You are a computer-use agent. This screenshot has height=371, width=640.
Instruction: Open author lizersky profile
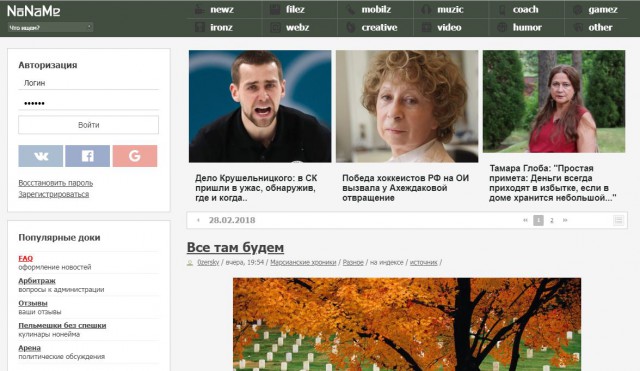pyautogui.click(x=208, y=262)
